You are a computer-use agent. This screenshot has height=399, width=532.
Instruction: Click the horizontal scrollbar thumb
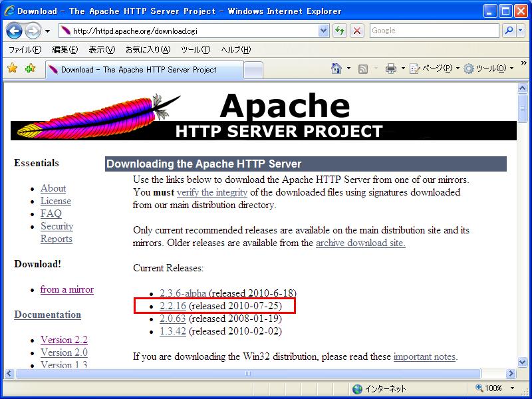[x=248, y=374]
